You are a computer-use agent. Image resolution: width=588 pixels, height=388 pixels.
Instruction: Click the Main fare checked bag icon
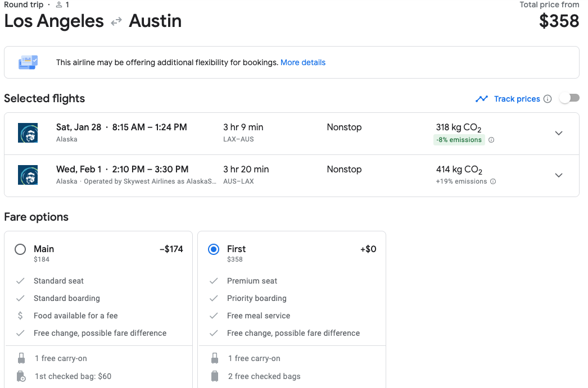click(21, 376)
